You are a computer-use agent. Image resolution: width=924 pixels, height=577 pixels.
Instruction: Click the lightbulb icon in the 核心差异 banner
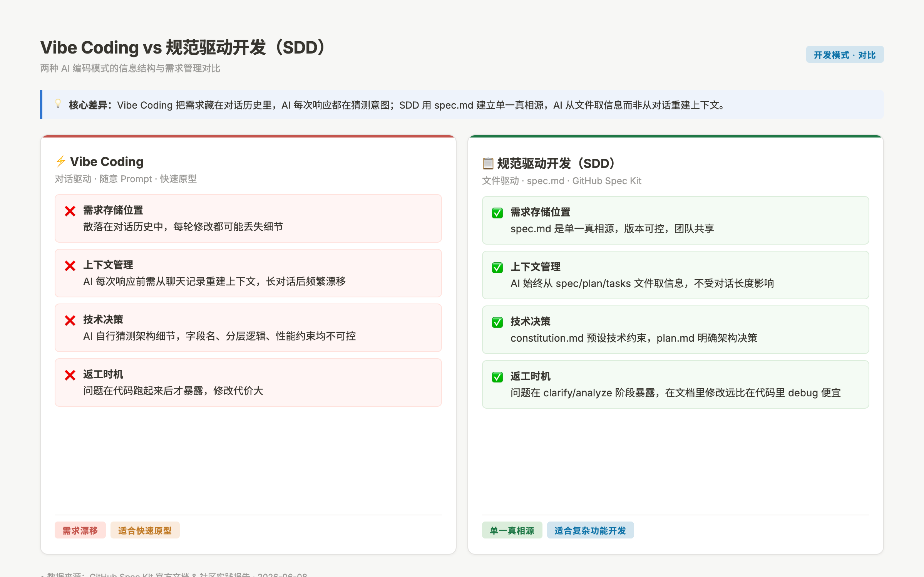(58, 104)
